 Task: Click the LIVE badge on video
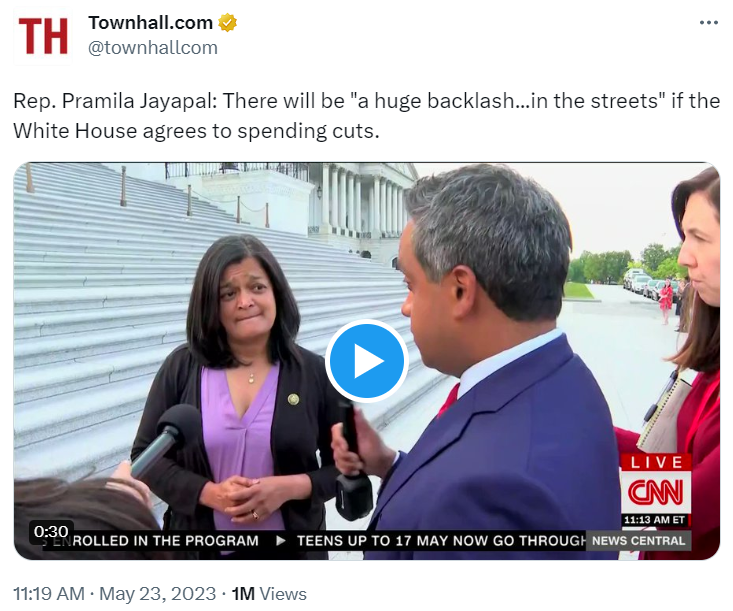coord(656,462)
